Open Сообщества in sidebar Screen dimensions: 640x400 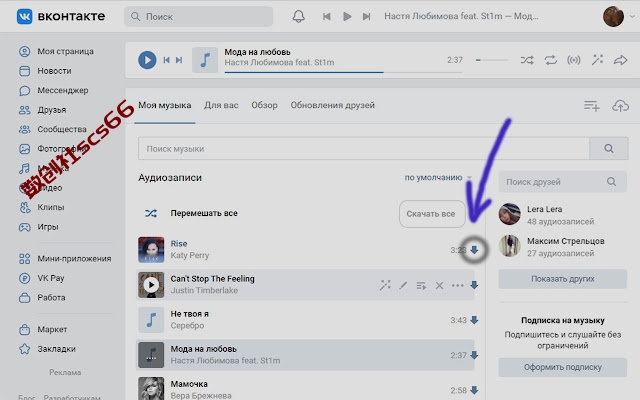click(53, 129)
